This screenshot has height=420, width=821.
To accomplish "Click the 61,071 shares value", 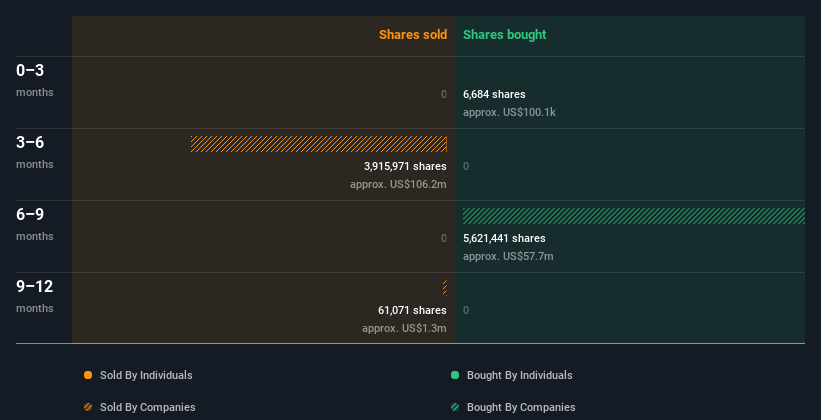I will click(413, 311).
